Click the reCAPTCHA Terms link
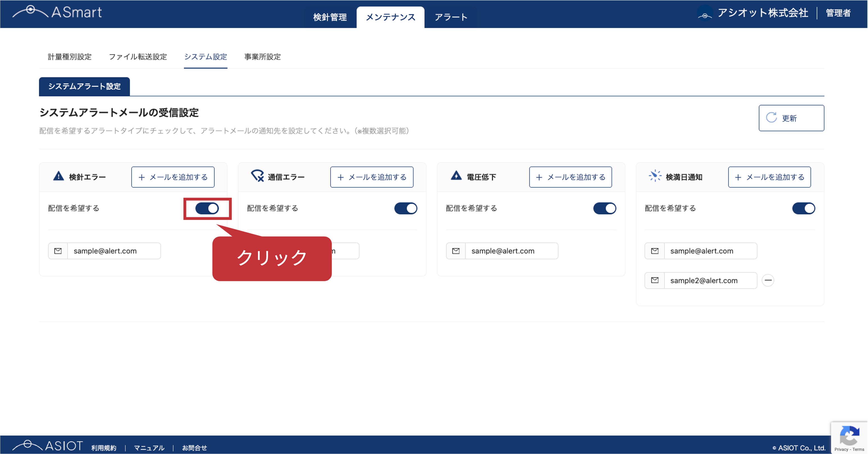The width and height of the screenshot is (868, 454). click(x=858, y=449)
